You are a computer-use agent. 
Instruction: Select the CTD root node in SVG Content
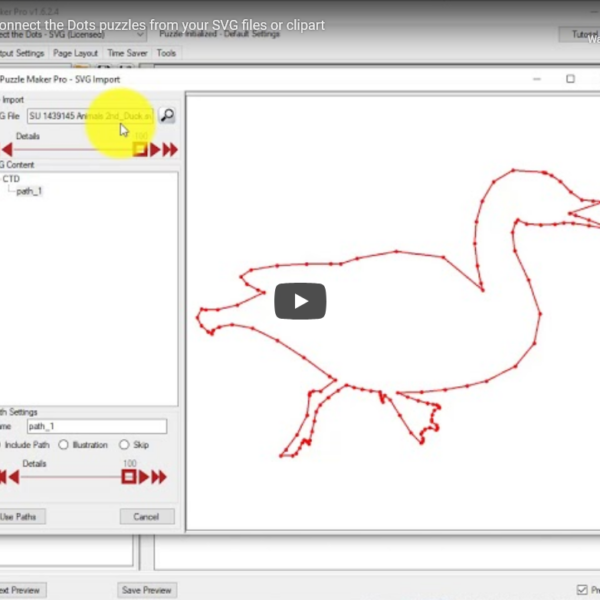10,179
